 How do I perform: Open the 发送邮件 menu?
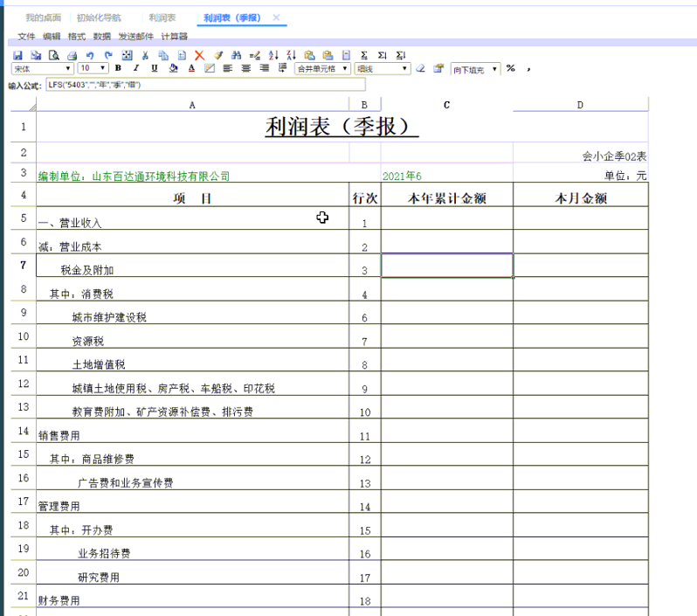coord(135,37)
